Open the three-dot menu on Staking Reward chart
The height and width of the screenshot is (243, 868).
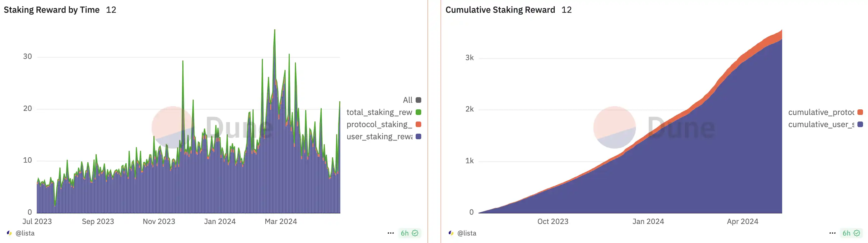(x=390, y=233)
